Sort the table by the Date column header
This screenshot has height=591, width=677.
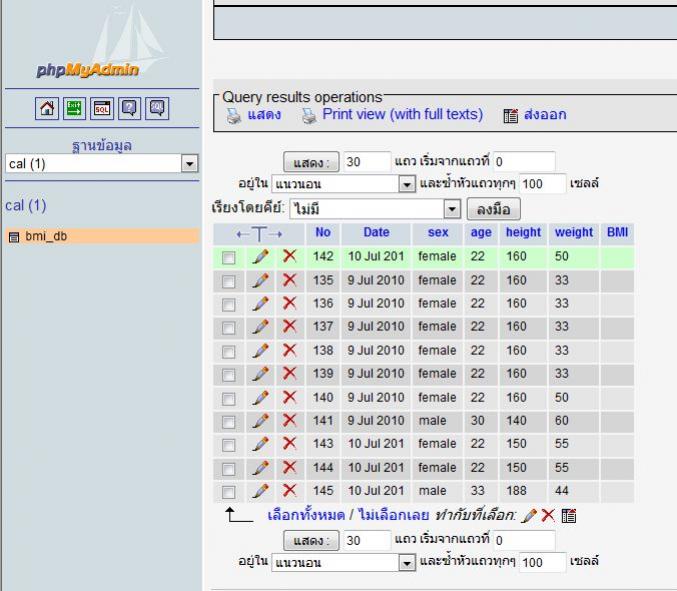376,232
